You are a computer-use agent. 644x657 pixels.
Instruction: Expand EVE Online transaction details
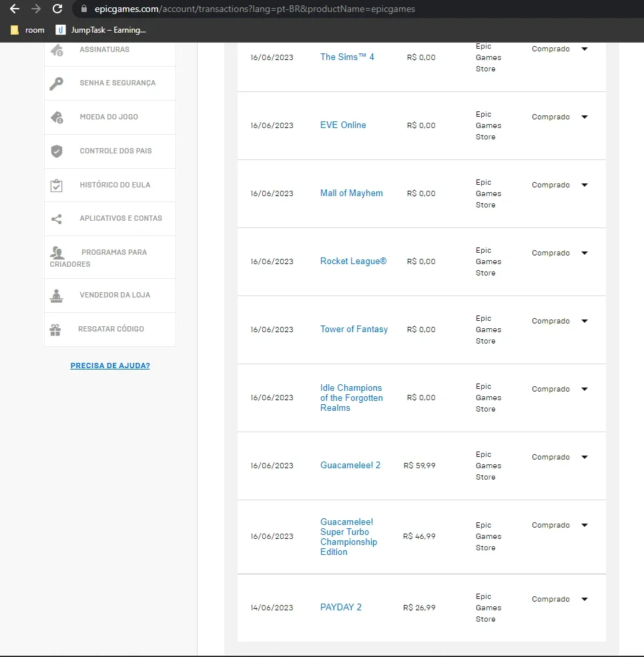(x=585, y=117)
